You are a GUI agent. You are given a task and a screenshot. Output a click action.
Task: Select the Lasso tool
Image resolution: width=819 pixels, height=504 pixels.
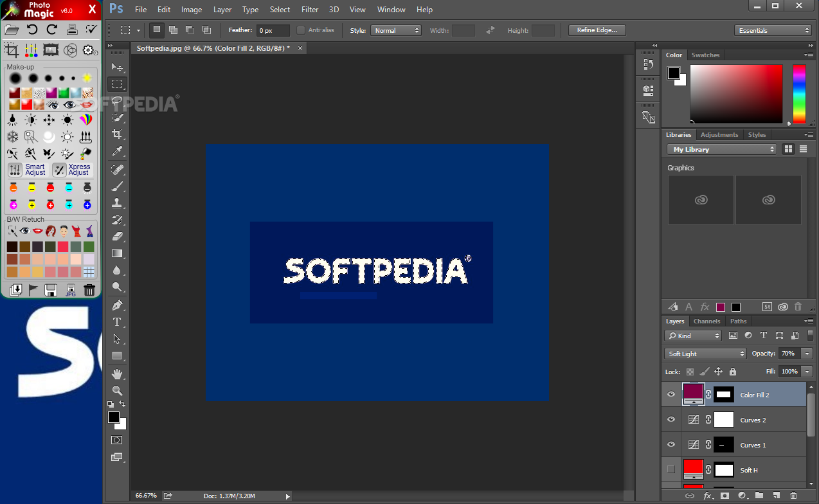pyautogui.click(x=117, y=100)
